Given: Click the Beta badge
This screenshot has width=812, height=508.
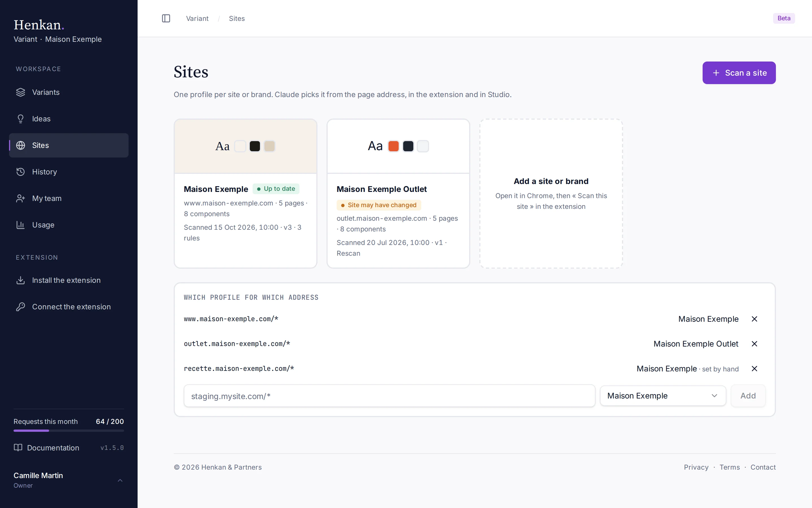Looking at the screenshot, I should pos(784,18).
